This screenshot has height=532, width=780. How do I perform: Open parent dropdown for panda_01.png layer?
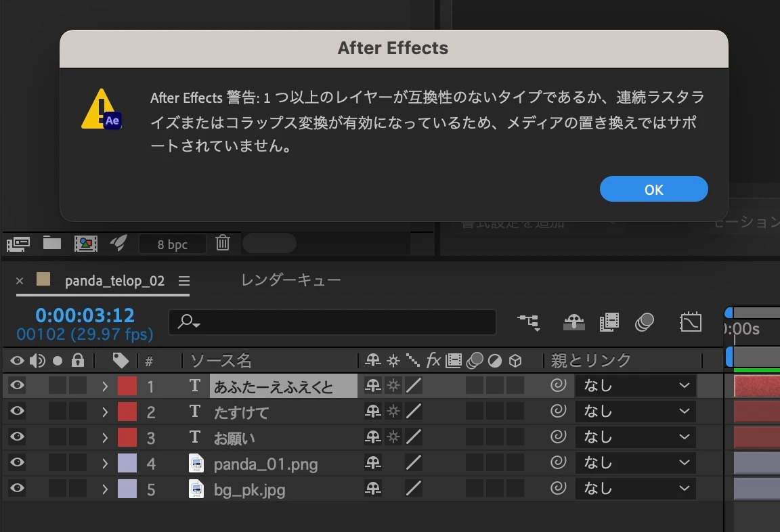[635, 463]
